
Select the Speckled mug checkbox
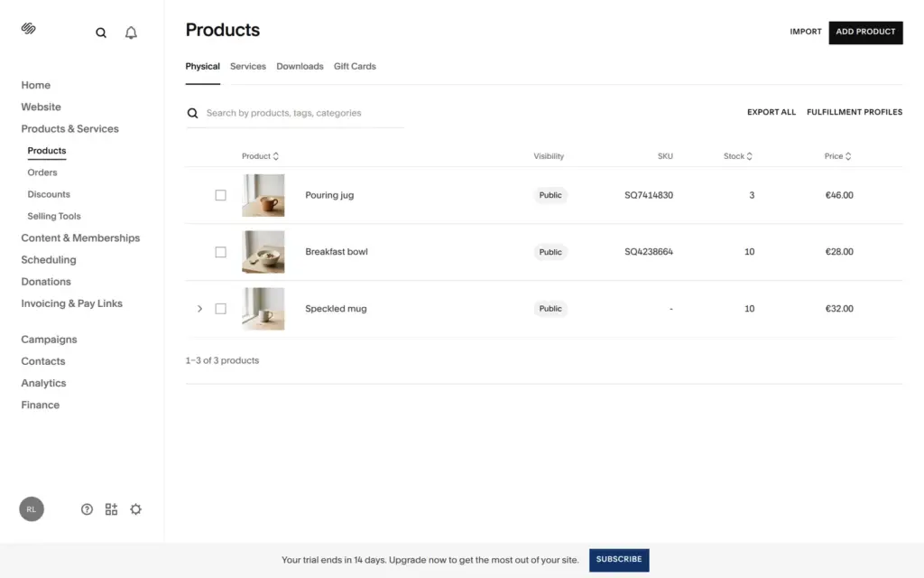click(x=220, y=309)
